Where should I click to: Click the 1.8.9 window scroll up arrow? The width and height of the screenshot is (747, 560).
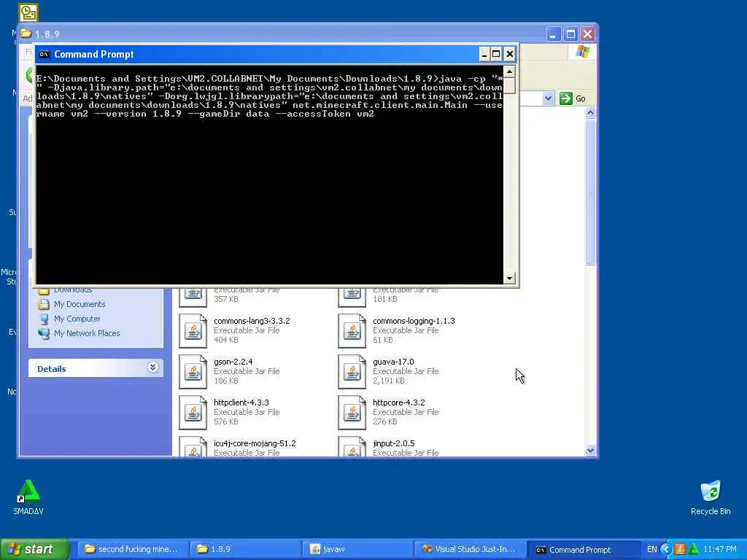tap(590, 113)
